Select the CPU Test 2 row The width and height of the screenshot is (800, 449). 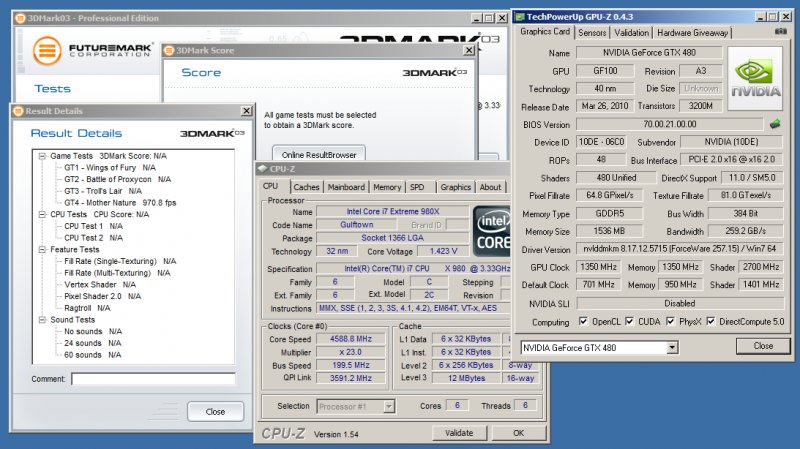click(93, 238)
